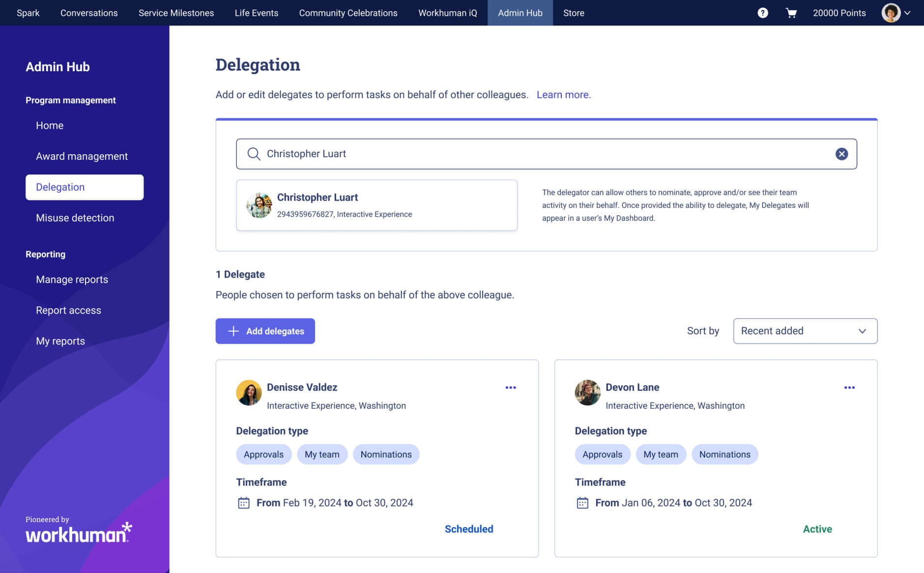Expand the account menu chevron
Image resolution: width=924 pixels, height=573 pixels.
pos(908,13)
